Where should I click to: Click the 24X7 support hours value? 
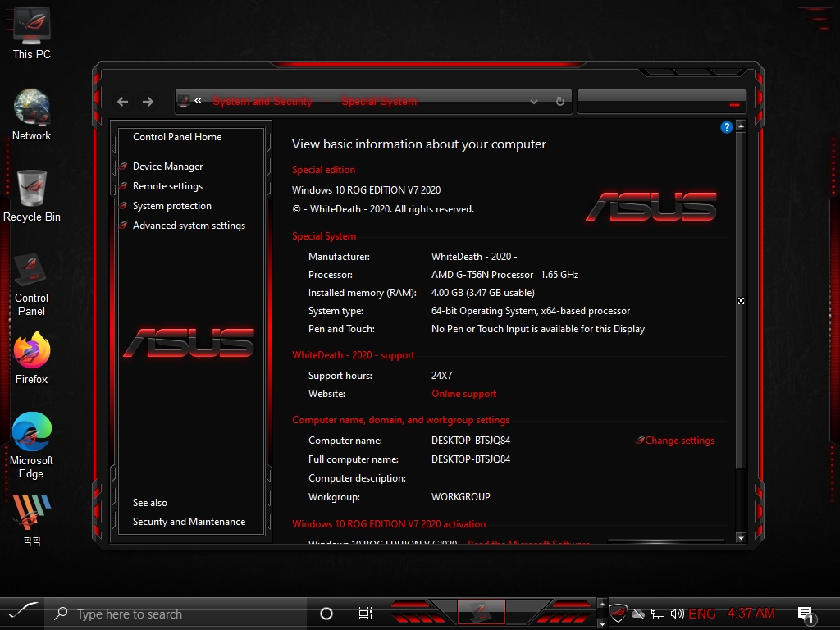441,376
